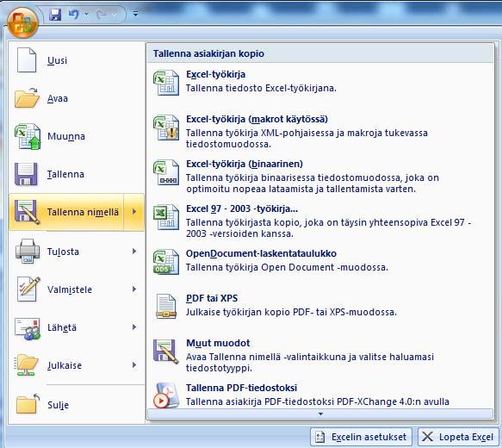This screenshot has width=502, height=448.
Task: Open Customize Quick Access Toolbar dropdown
Action: tap(135, 14)
